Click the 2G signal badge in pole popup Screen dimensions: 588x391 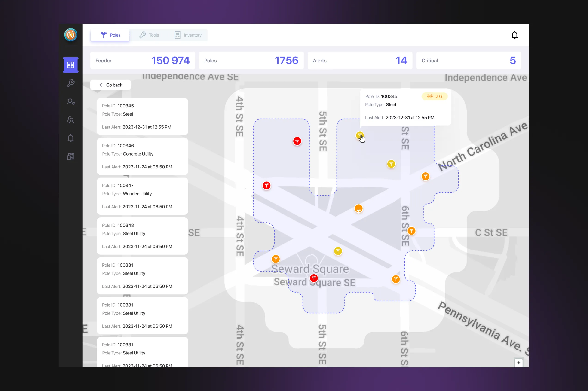click(434, 97)
